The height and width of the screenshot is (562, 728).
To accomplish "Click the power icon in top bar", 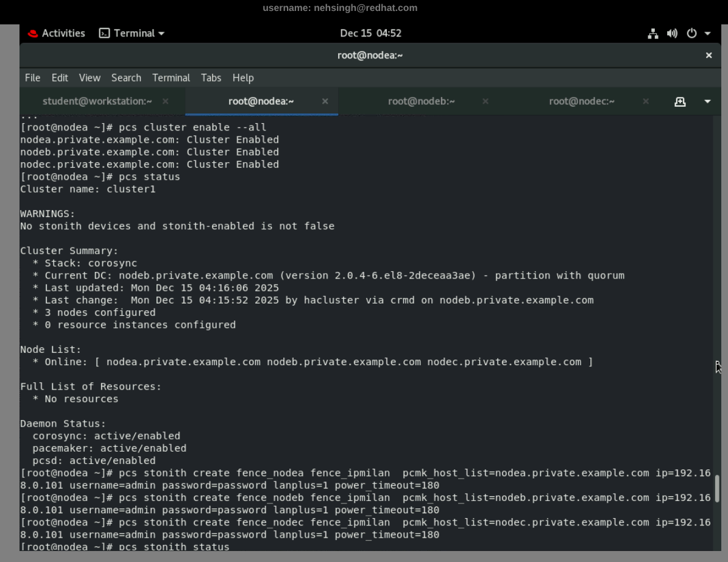I will pos(691,34).
